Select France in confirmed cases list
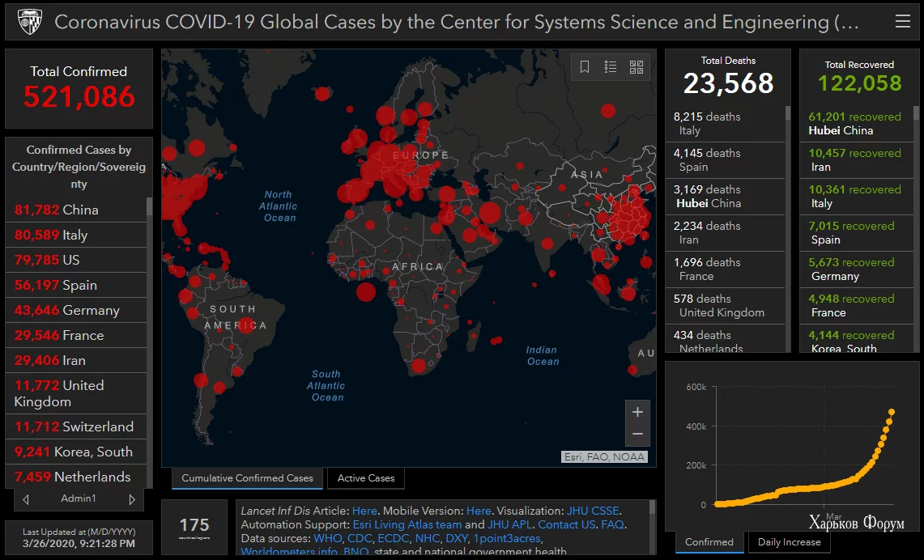The image size is (924, 560). pyautogui.click(x=76, y=335)
